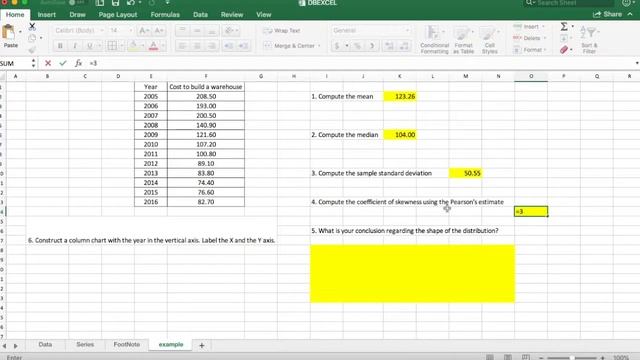Cancel the formula entry with the red X

coord(48,63)
